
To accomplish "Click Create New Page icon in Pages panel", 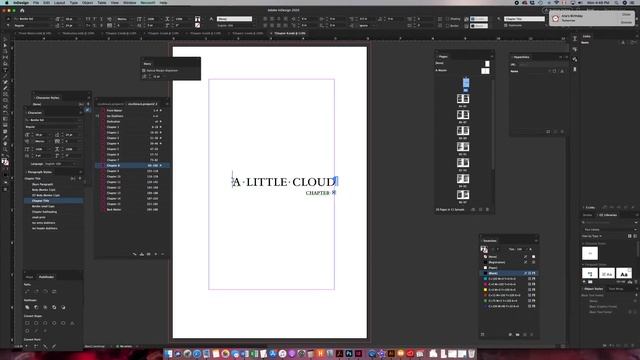I will [480, 209].
